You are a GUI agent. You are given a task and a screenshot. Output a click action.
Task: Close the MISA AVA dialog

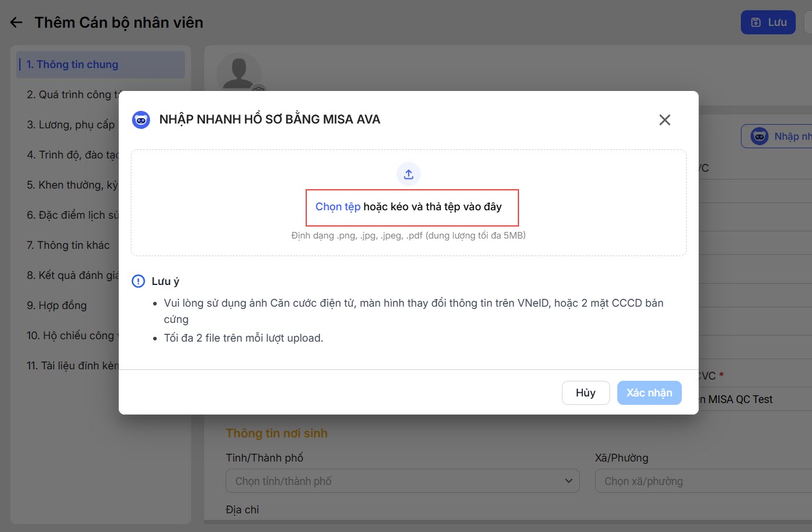pyautogui.click(x=665, y=120)
